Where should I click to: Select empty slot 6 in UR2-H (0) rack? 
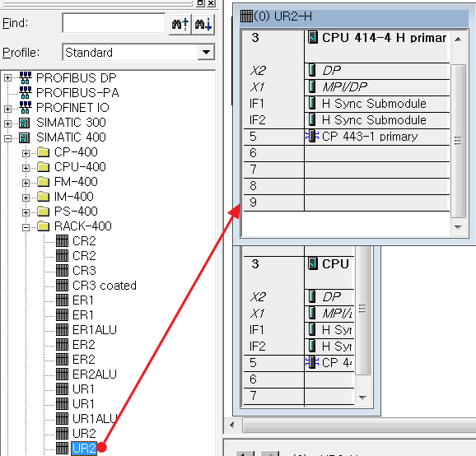point(347,153)
